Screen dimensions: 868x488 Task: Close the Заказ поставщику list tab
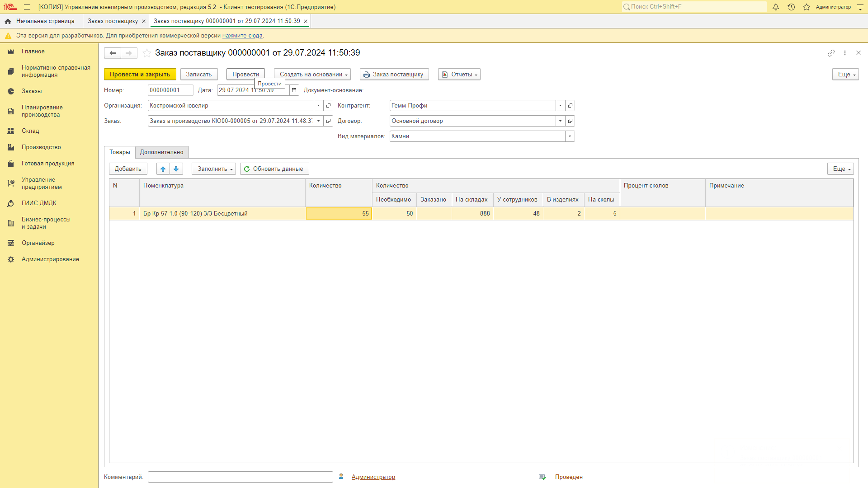[144, 21]
